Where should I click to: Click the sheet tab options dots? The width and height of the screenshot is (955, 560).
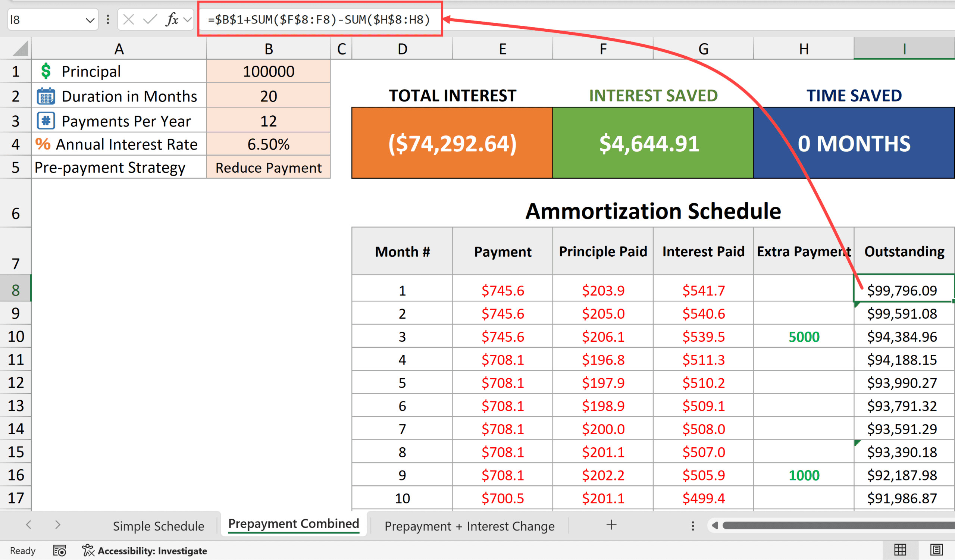coord(693,526)
